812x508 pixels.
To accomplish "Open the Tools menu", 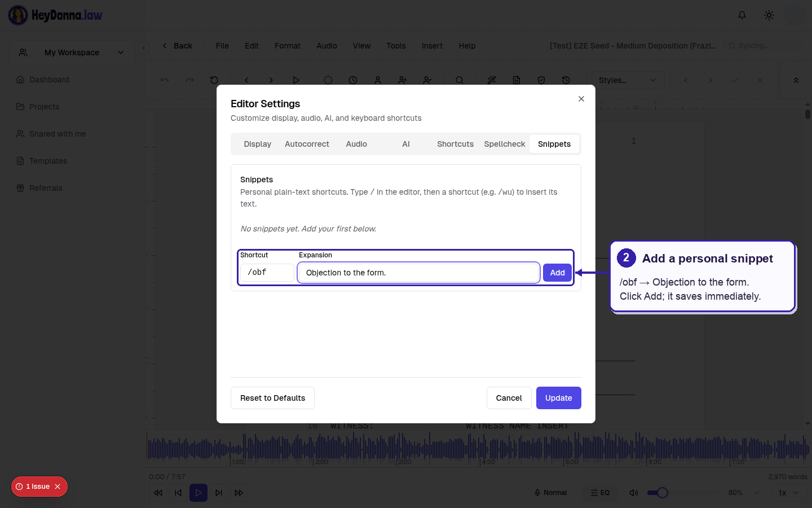I will 396,46.
